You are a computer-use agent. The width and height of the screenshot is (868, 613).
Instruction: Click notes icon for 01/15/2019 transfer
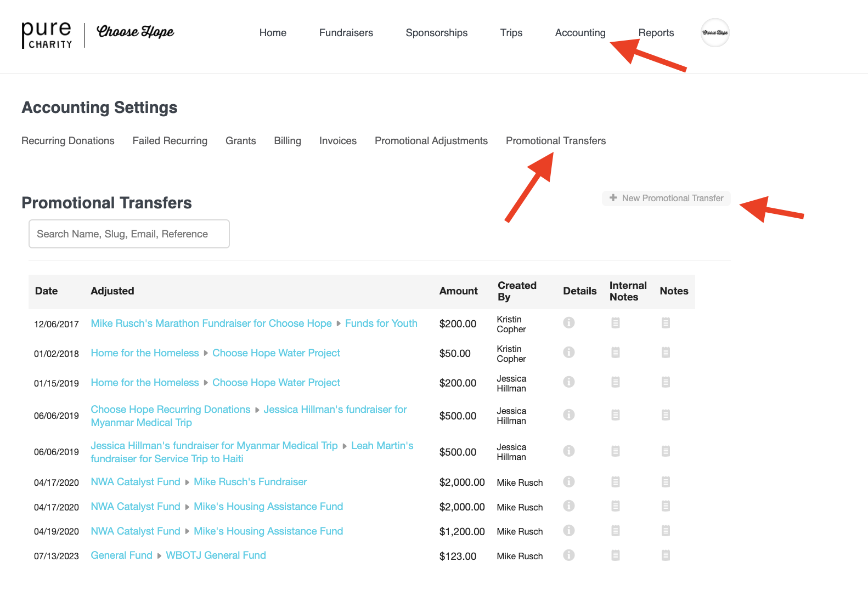pyautogui.click(x=666, y=382)
